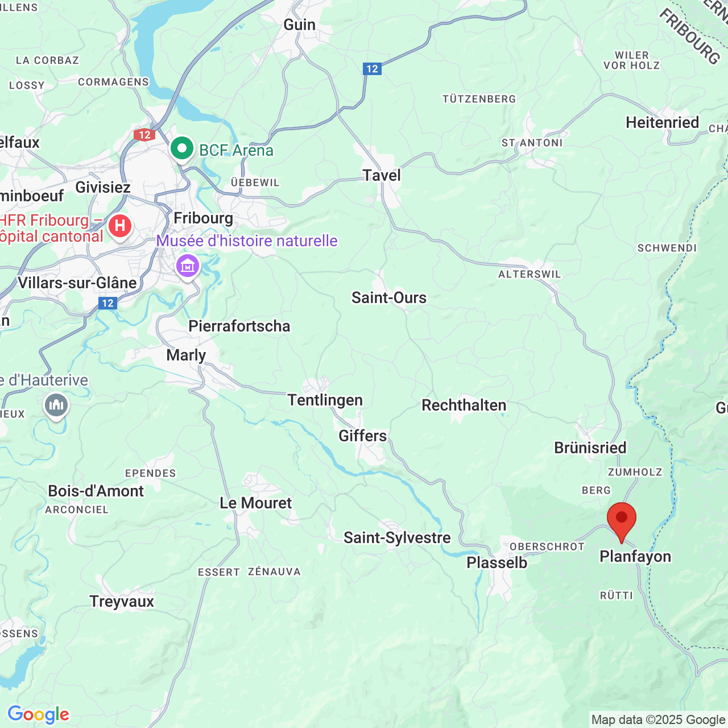Image resolution: width=728 pixels, height=728 pixels.
Task: Open the Google logo link
Action: coord(38,714)
